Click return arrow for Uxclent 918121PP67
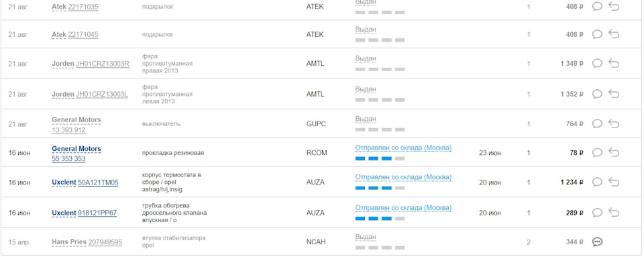Viewport: 644px width, 257px height. point(614,213)
